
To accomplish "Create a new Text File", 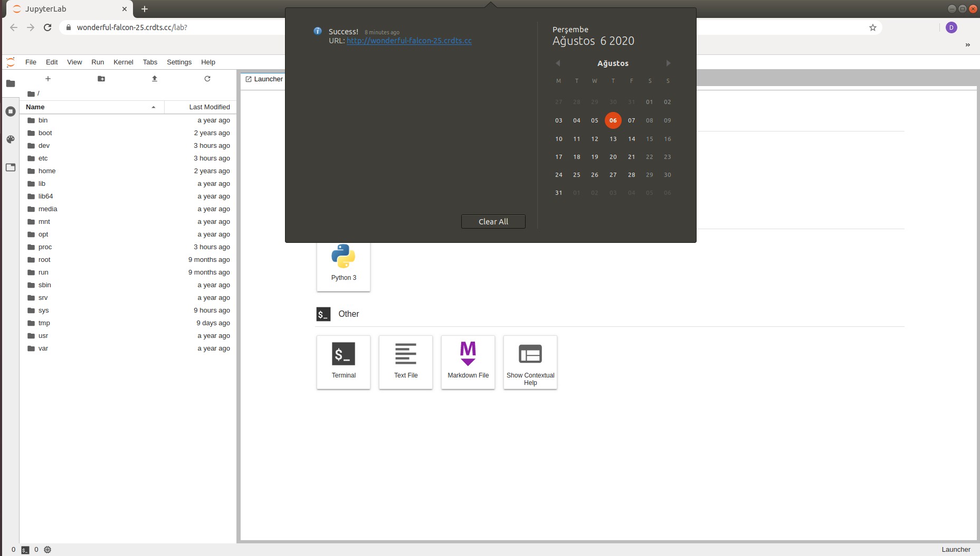I will point(406,362).
